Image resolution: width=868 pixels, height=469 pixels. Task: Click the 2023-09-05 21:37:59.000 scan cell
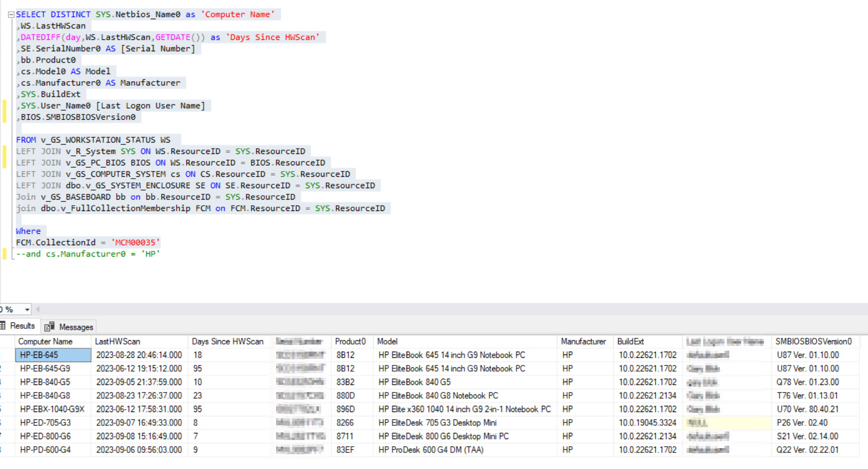pos(139,382)
